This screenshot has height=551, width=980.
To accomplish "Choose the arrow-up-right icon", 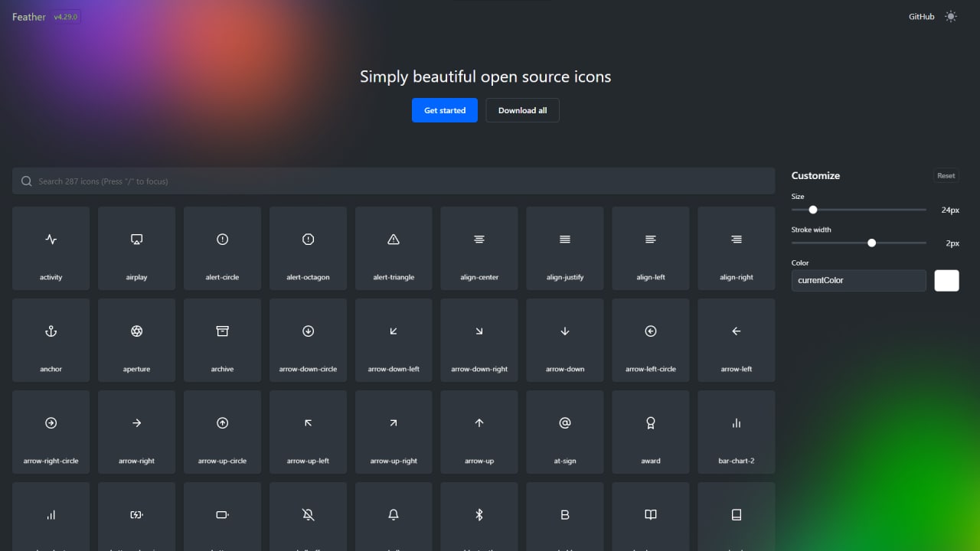I will point(394,432).
